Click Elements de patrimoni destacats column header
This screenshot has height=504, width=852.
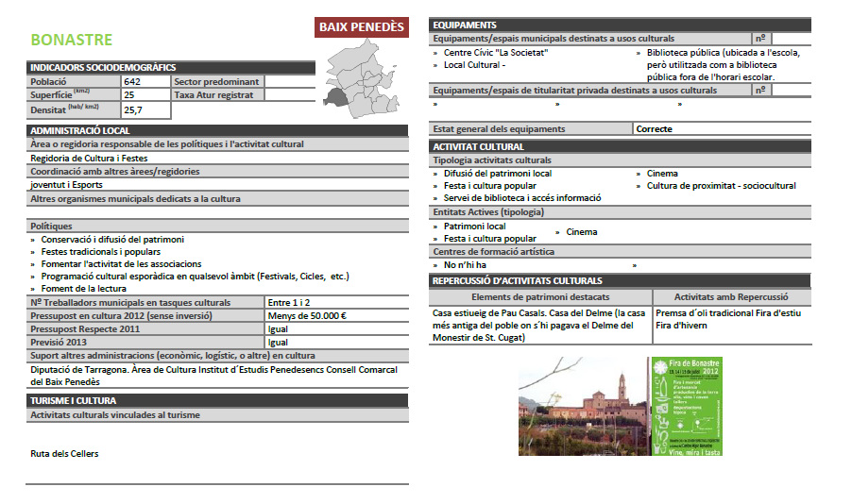pos(540,297)
